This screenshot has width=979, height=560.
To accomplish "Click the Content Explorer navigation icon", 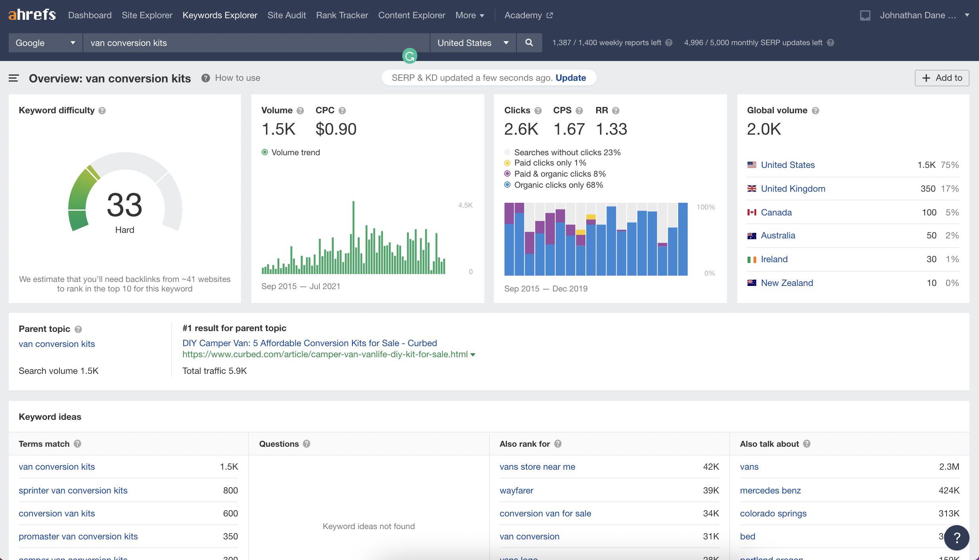I will 410,15.
